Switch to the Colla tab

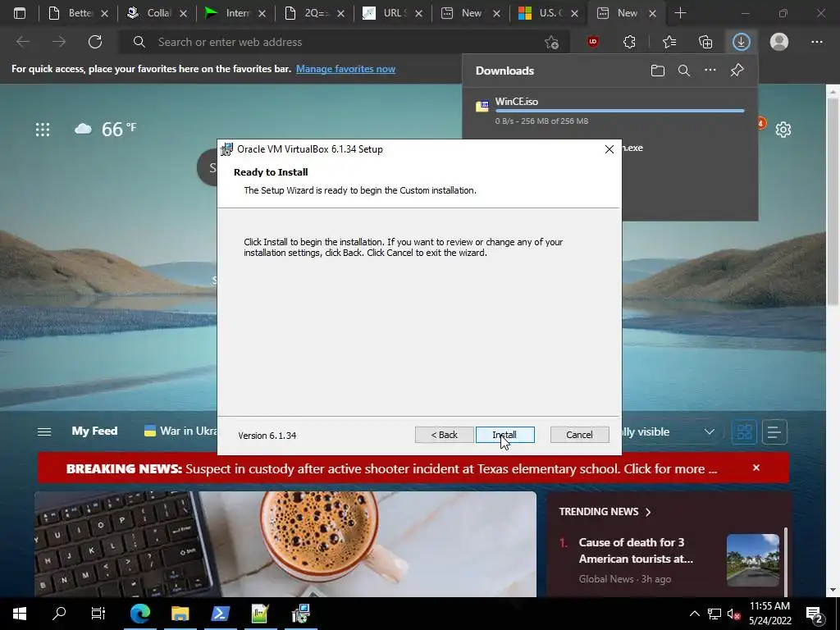[x=158, y=13]
